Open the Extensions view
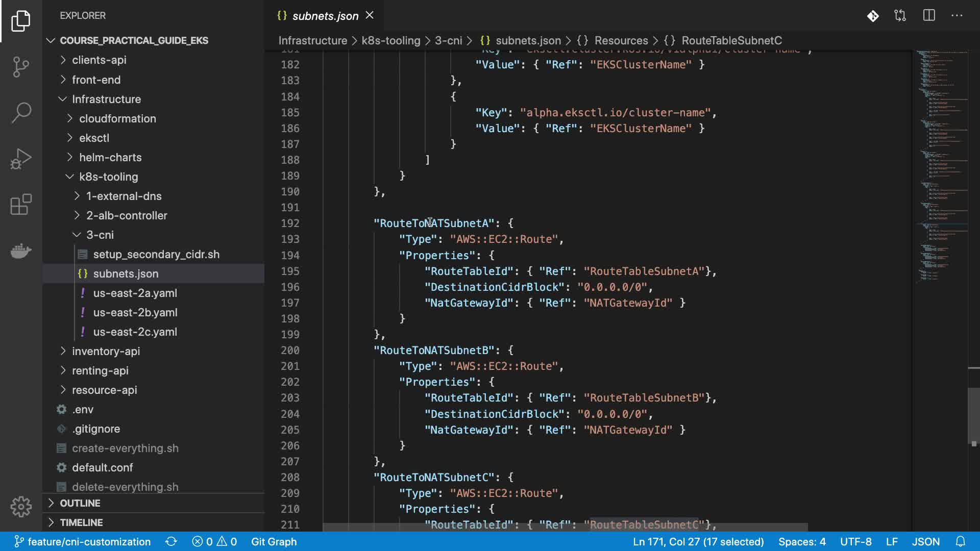The width and height of the screenshot is (980, 551). (x=21, y=205)
